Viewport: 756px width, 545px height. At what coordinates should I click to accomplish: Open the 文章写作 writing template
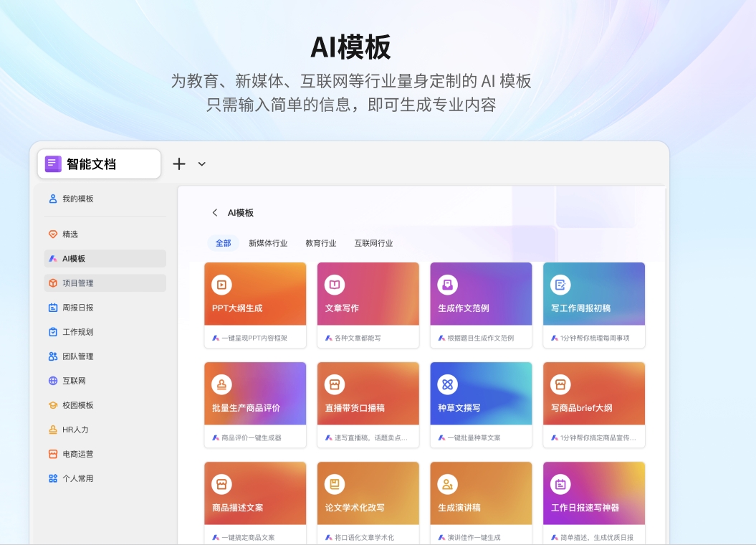coord(368,303)
